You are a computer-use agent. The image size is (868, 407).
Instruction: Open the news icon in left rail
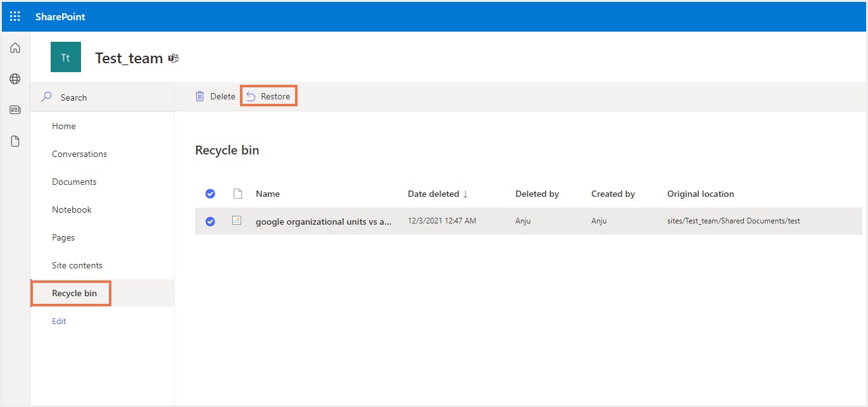click(15, 110)
